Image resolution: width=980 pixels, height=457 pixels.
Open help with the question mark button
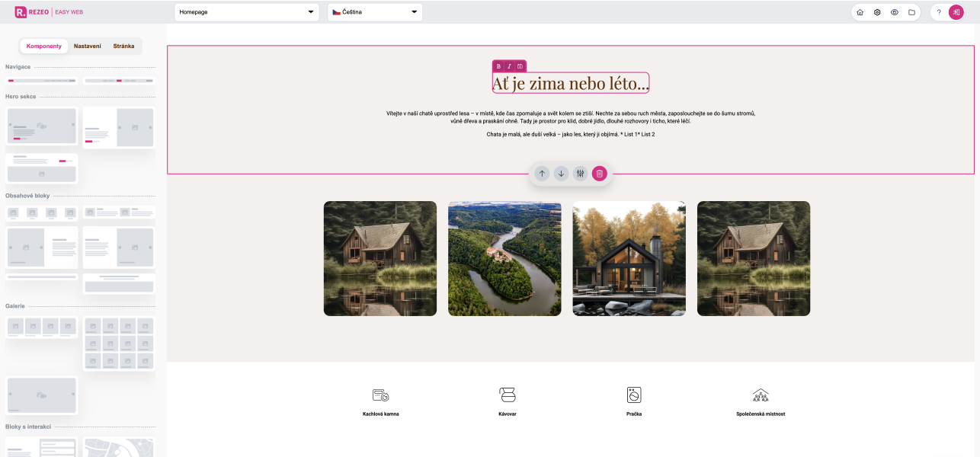pyautogui.click(x=938, y=12)
